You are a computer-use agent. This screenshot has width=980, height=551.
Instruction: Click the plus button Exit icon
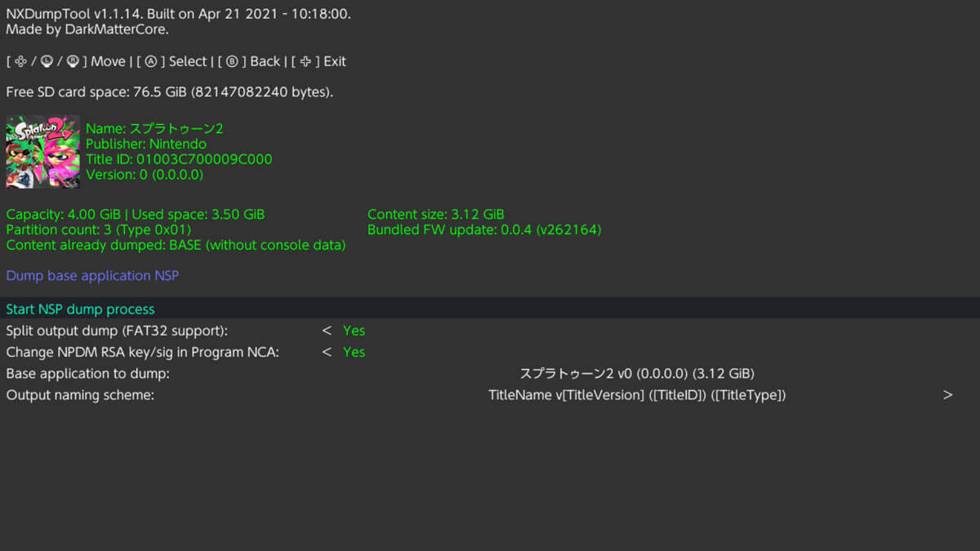tap(307, 61)
